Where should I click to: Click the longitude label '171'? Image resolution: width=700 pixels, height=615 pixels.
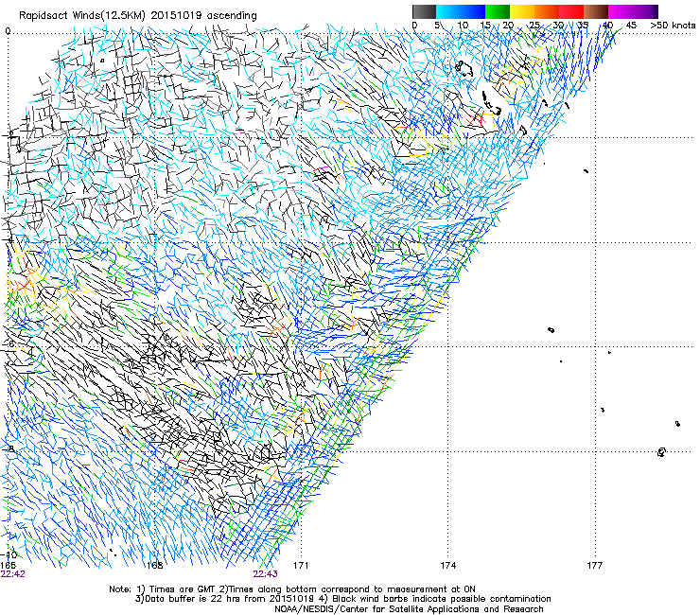[x=301, y=566]
